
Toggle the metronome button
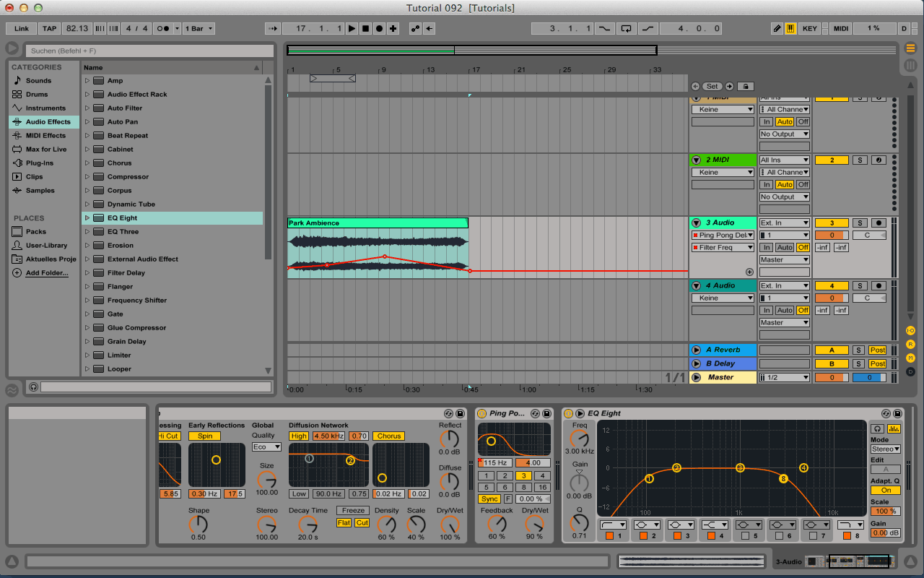click(x=163, y=29)
